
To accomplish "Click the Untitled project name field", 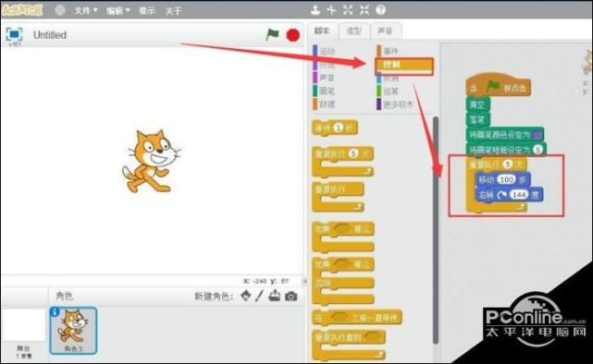I will point(50,35).
